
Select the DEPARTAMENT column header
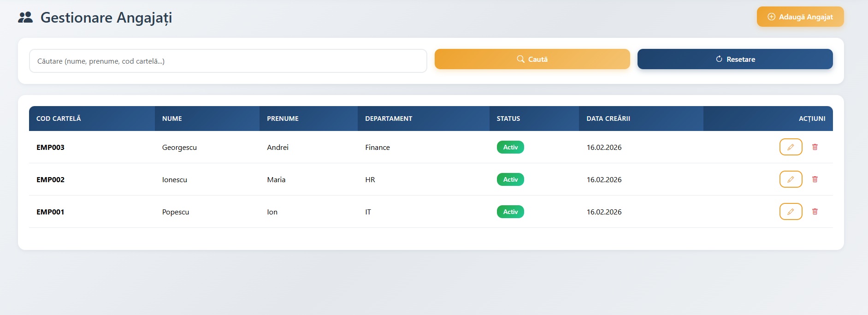[389, 119]
